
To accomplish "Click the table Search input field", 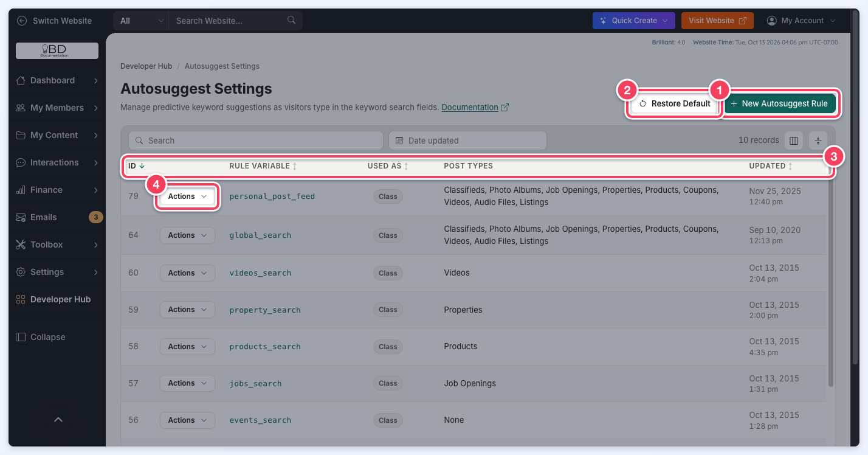I will tap(255, 141).
